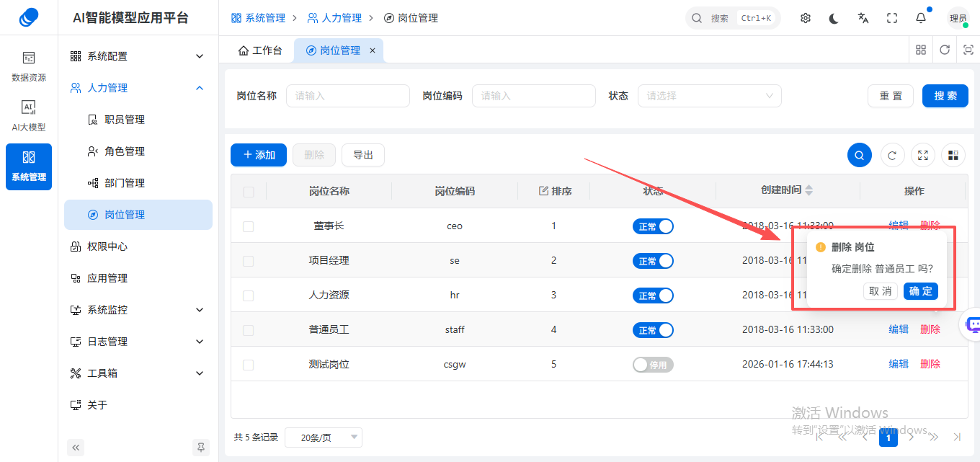Viewport: 980px width, 462px height.
Task: Collapse the 人力管理 menu
Action: pyautogui.click(x=138, y=88)
